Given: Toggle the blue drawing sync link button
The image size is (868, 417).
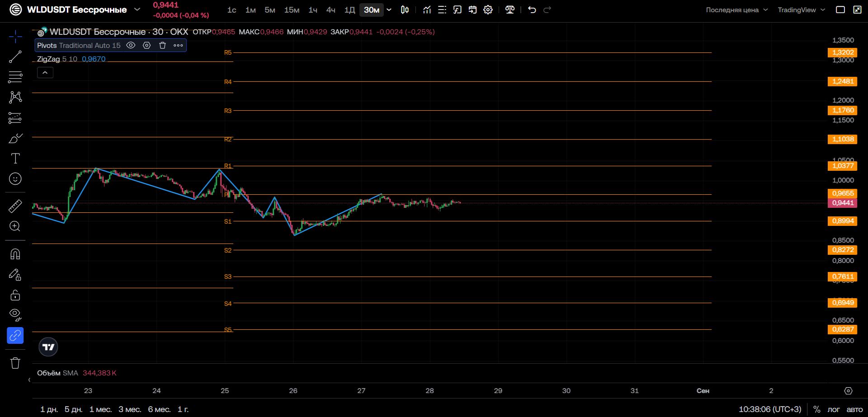Looking at the screenshot, I should pyautogui.click(x=15, y=336).
